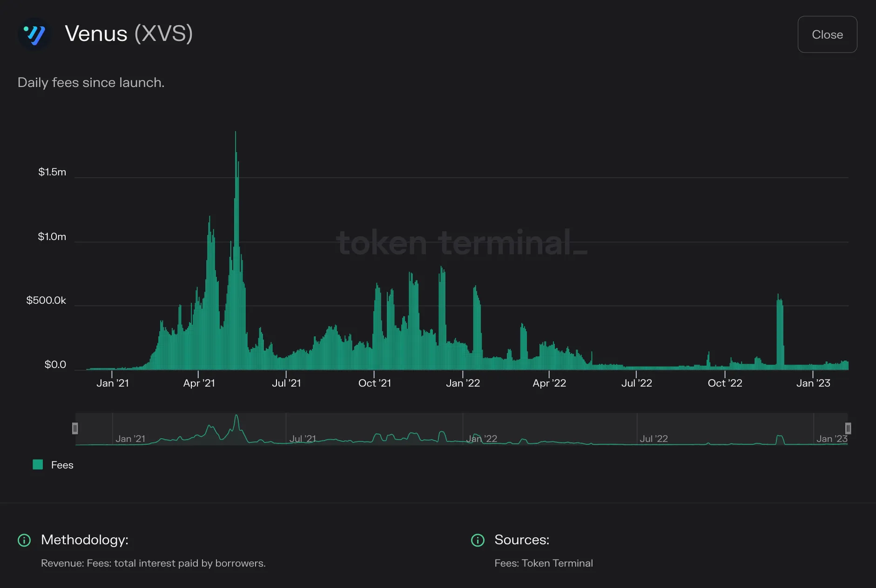Viewport: 876px width, 588px height.
Task: Click Jan '21 label in range navigator
Action: (x=130, y=439)
